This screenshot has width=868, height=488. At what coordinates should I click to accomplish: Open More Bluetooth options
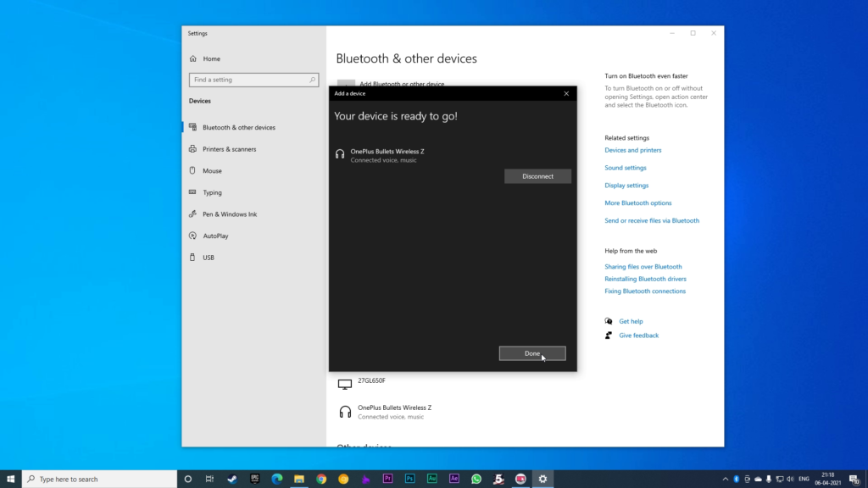(637, 203)
